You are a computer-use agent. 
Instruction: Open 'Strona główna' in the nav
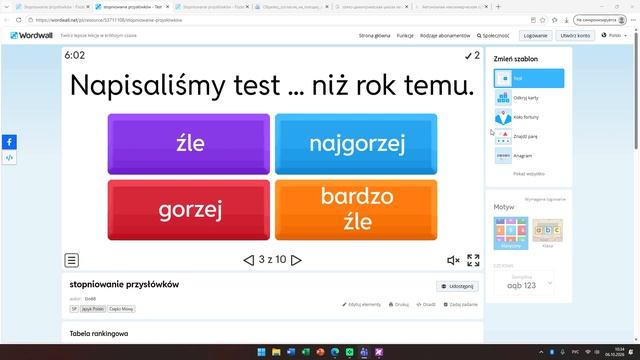[x=374, y=36]
